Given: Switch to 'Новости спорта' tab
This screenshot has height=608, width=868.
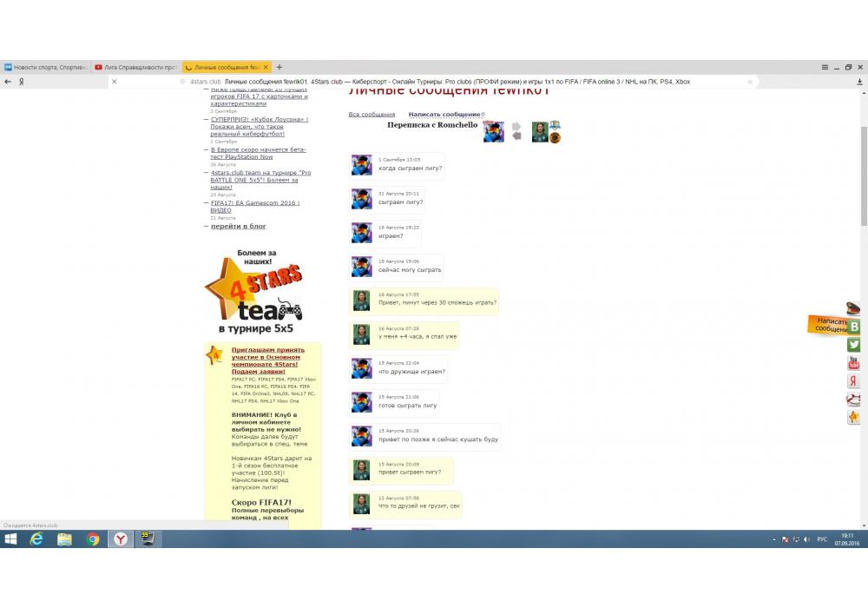Looking at the screenshot, I should tap(45, 67).
